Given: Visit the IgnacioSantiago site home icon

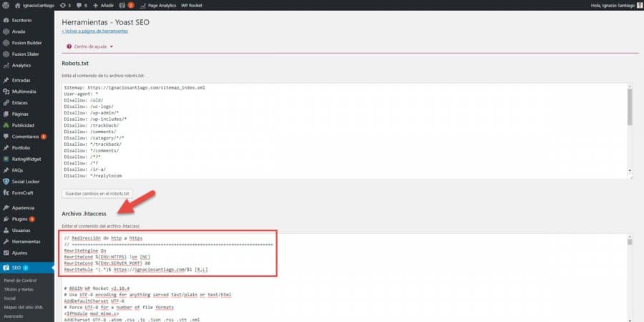Looking at the screenshot, I should [x=18, y=5].
